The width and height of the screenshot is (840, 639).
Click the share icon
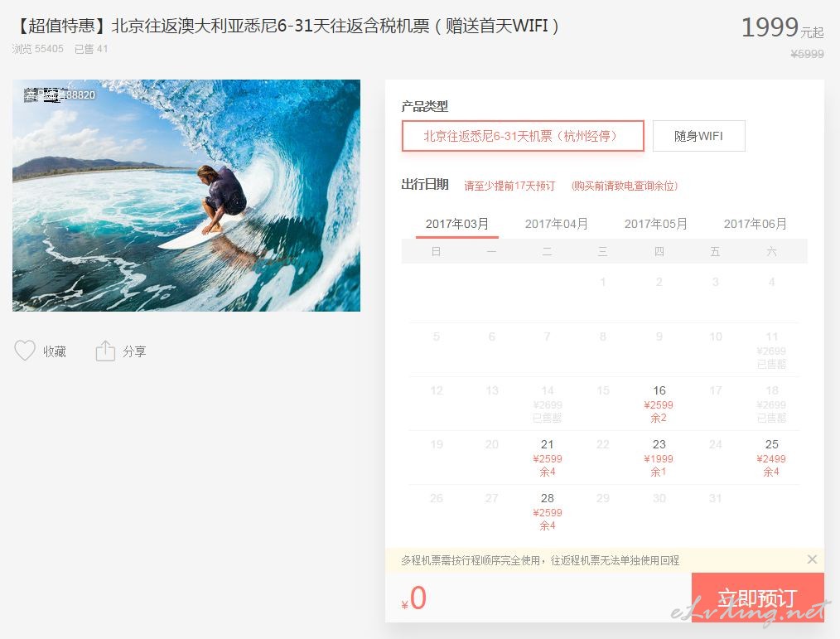click(x=105, y=351)
